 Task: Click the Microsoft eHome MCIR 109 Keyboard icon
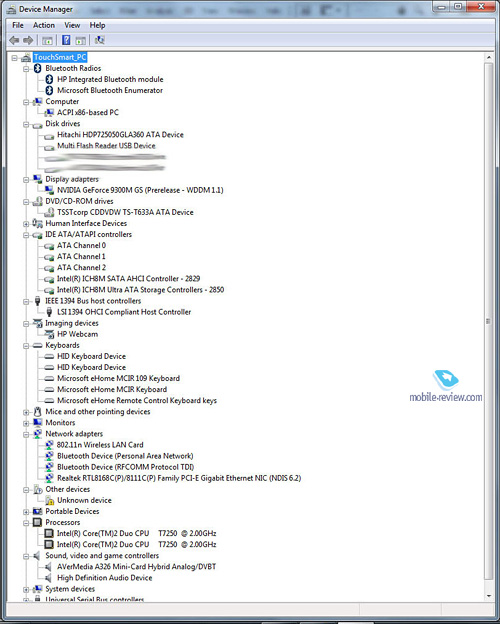pos(49,379)
